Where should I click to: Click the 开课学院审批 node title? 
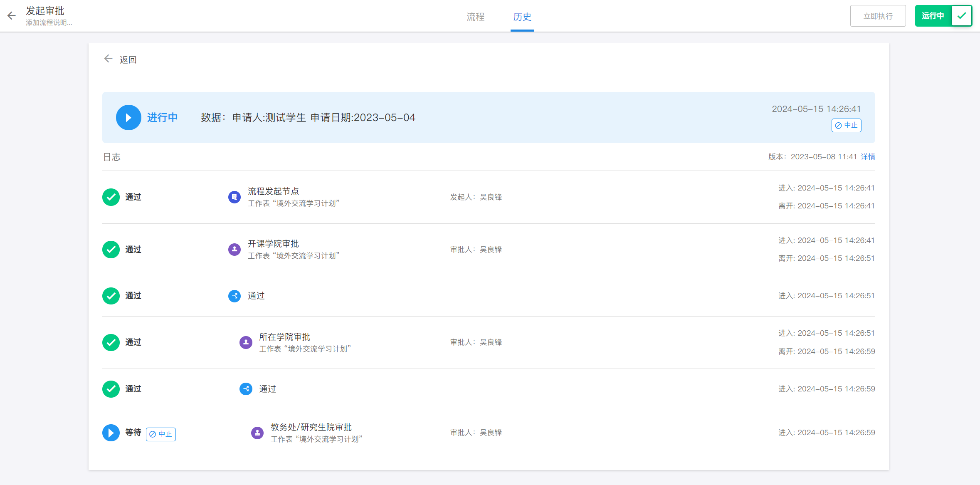point(273,243)
